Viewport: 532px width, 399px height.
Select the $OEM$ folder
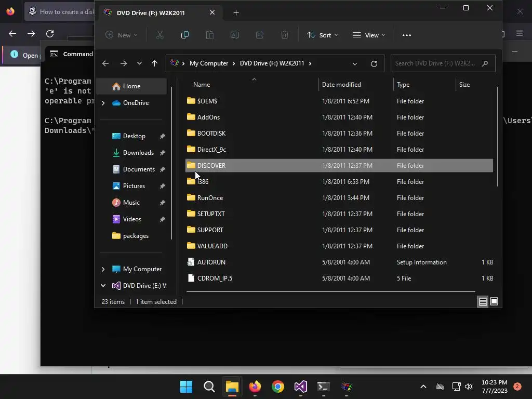coord(339,101)
